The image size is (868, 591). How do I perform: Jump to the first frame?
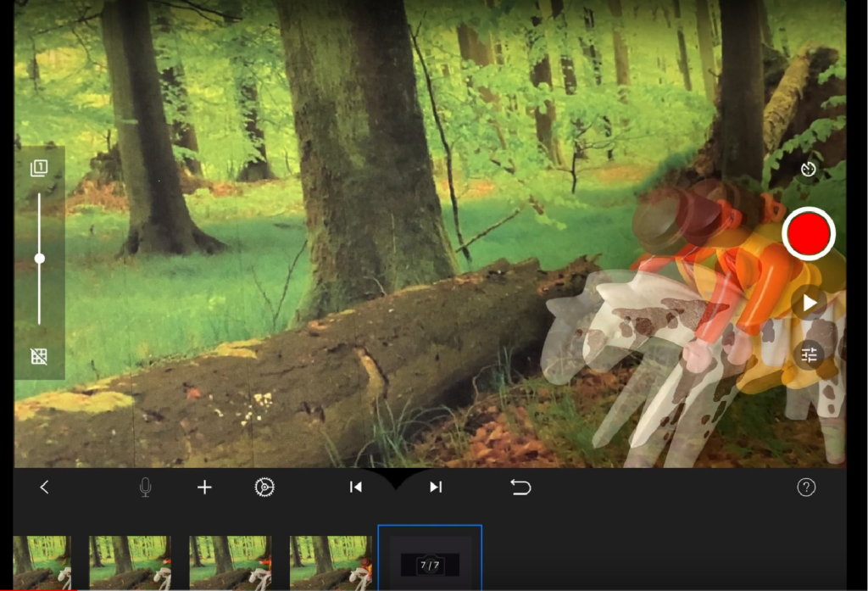tap(356, 487)
